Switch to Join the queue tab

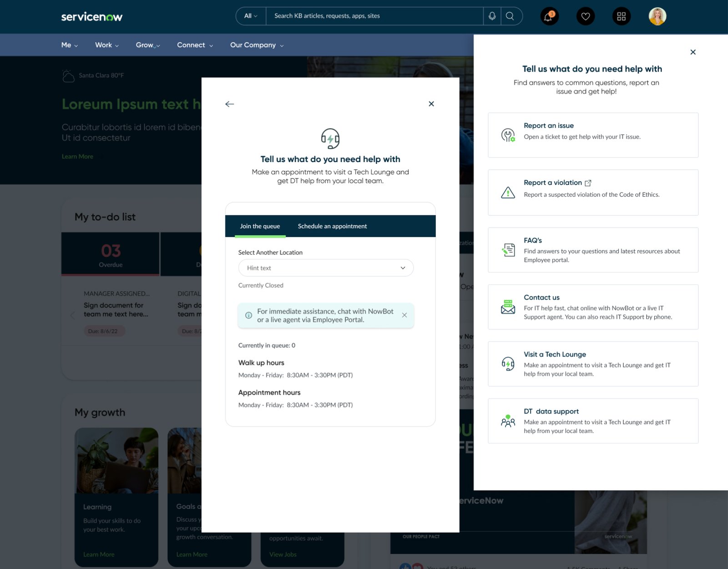pos(260,226)
